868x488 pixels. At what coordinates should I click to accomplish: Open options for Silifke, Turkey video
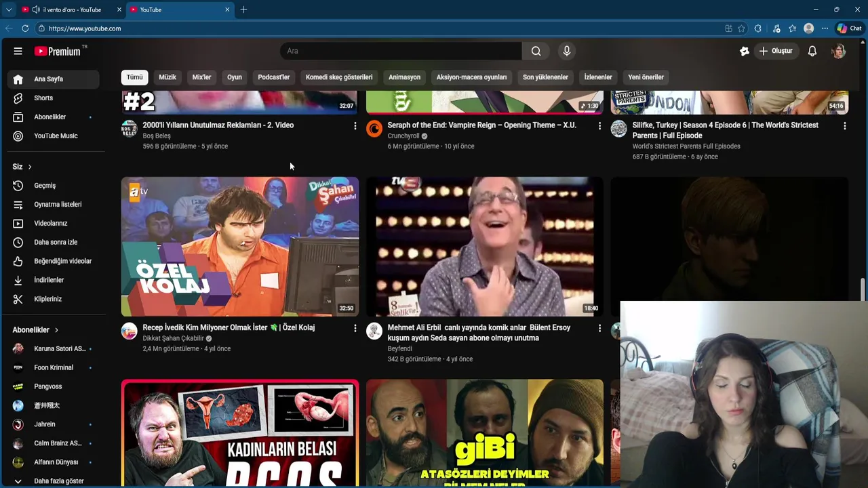844,125
